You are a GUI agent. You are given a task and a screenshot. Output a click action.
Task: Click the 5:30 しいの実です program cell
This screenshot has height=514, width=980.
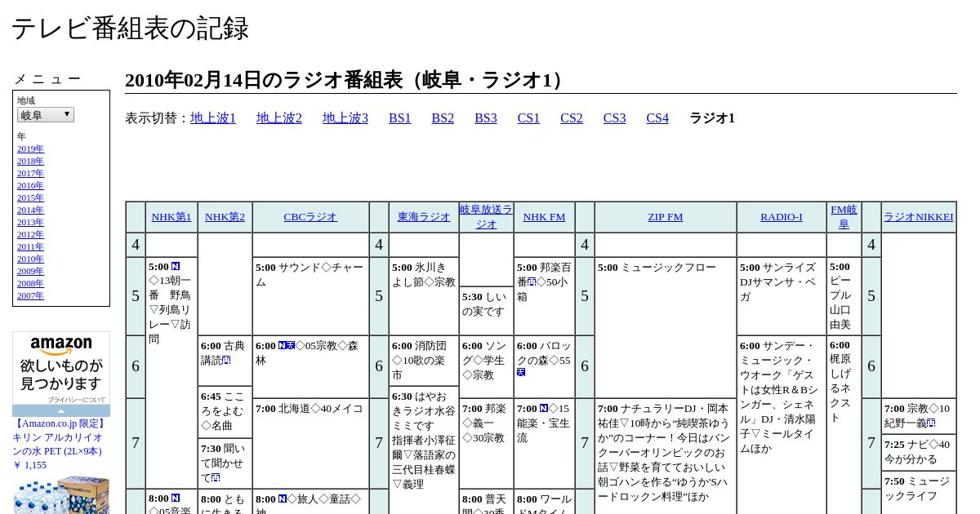point(486,312)
